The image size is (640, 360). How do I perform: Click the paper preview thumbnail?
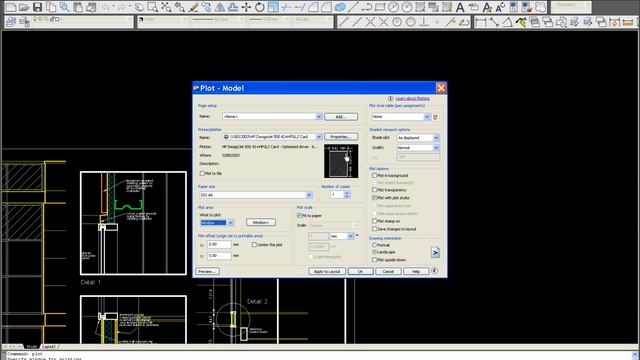[x=341, y=161]
